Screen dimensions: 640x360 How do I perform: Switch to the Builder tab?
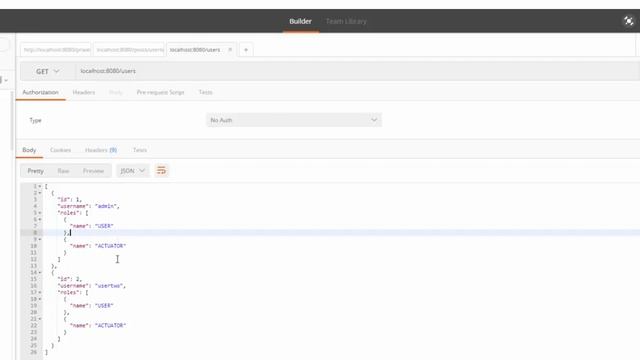[x=300, y=21]
